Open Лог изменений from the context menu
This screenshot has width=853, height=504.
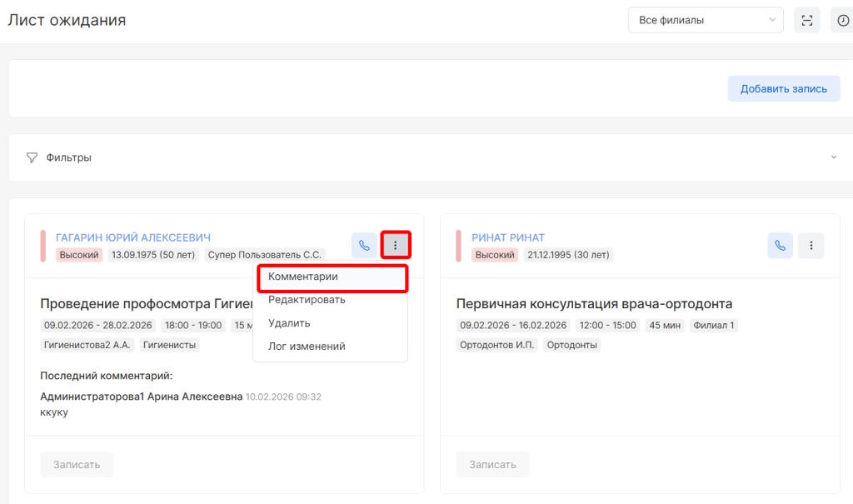coord(307,347)
